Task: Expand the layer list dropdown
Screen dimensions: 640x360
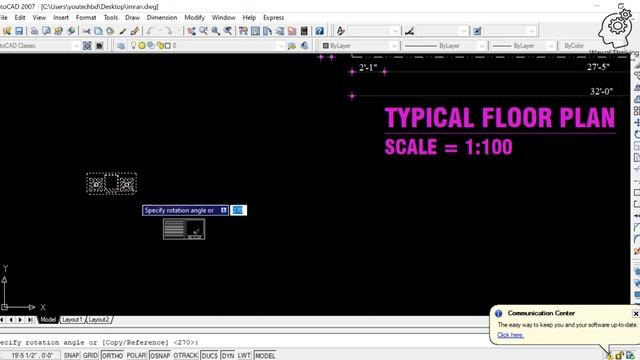Action: 280,46
